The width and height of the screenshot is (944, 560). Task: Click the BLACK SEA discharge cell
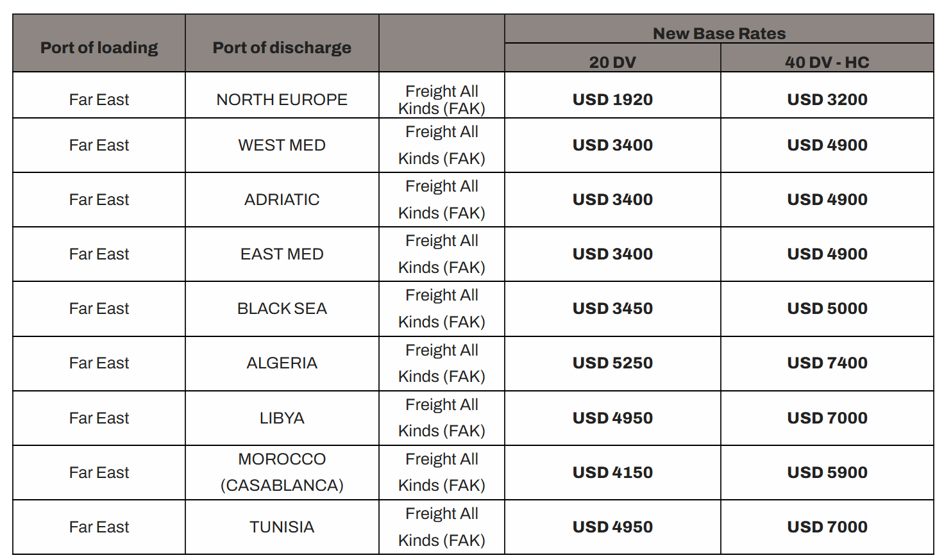[x=282, y=309]
